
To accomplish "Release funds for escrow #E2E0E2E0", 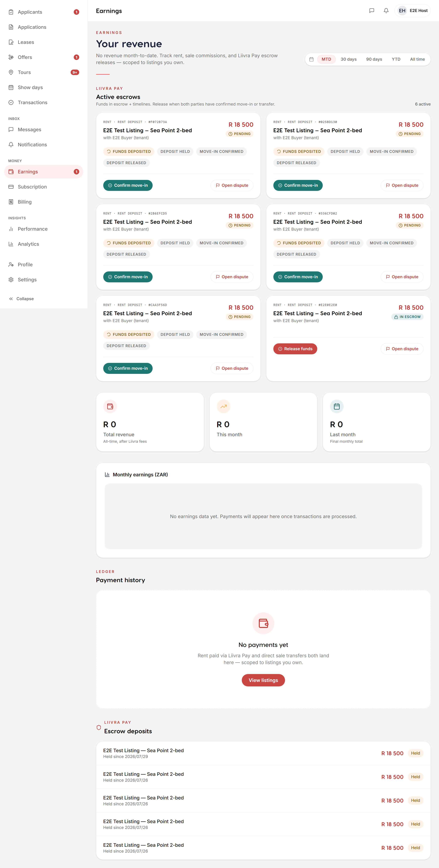I will 295,349.
